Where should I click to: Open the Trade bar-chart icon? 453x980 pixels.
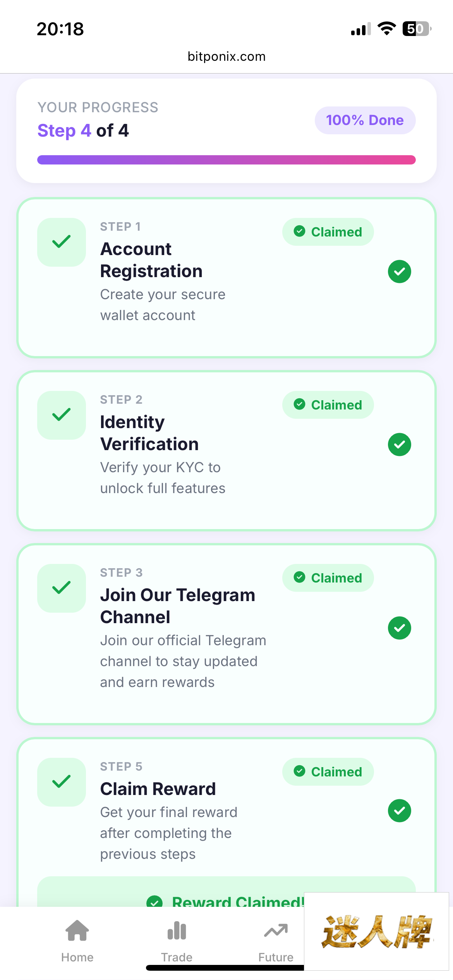tap(177, 931)
